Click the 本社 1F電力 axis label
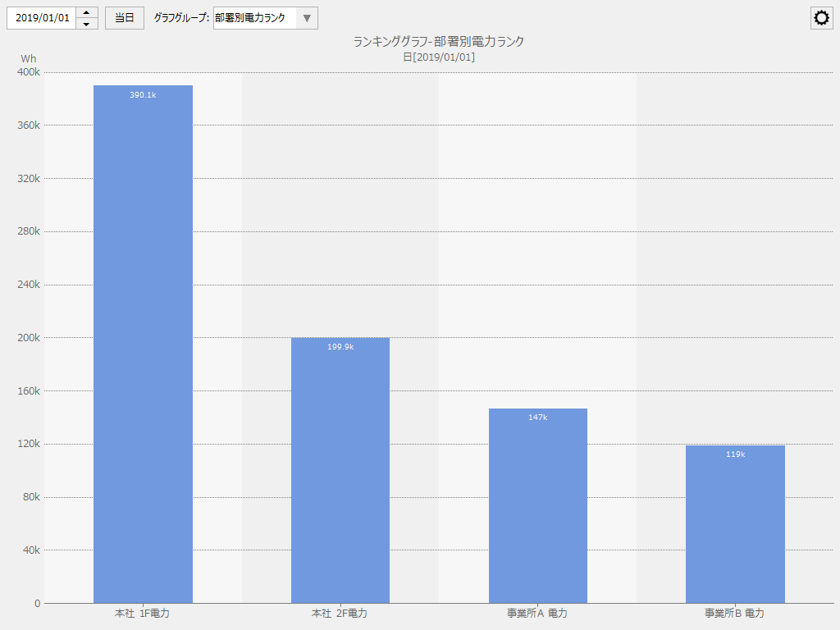 click(143, 613)
